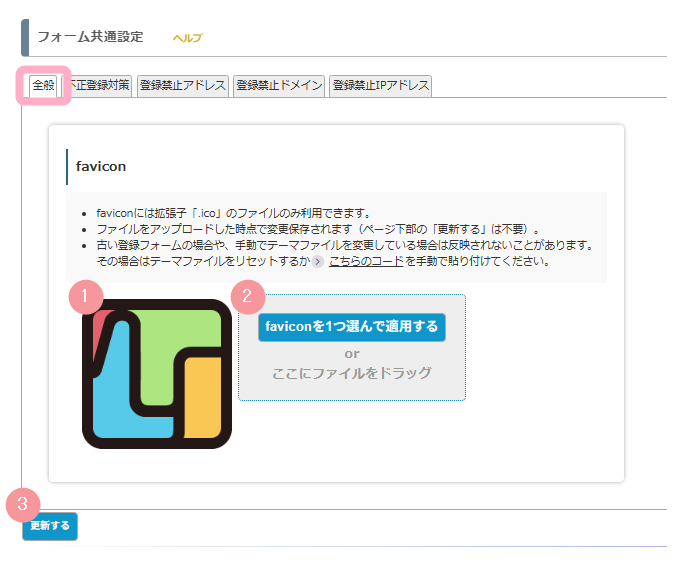Click the note about ファイルをアップロードした時点

pyautogui.click(x=318, y=229)
